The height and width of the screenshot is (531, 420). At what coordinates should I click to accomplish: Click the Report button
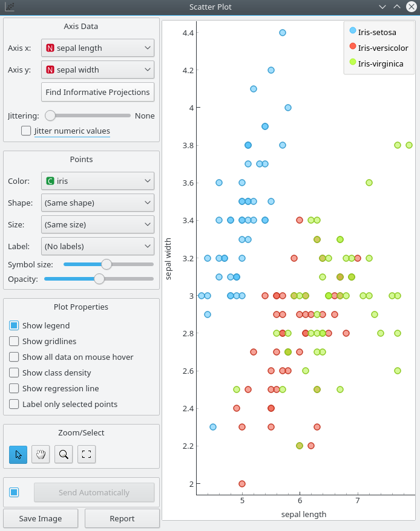(122, 518)
